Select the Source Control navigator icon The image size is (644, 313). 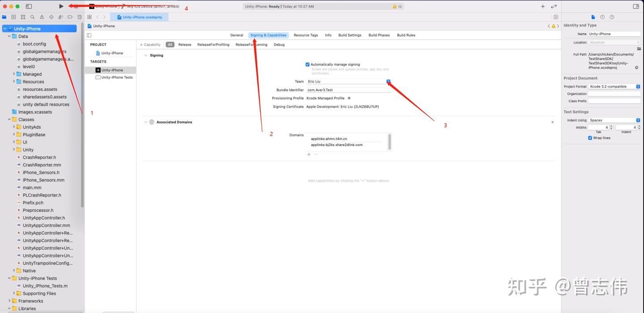pyautogui.click(x=23, y=17)
